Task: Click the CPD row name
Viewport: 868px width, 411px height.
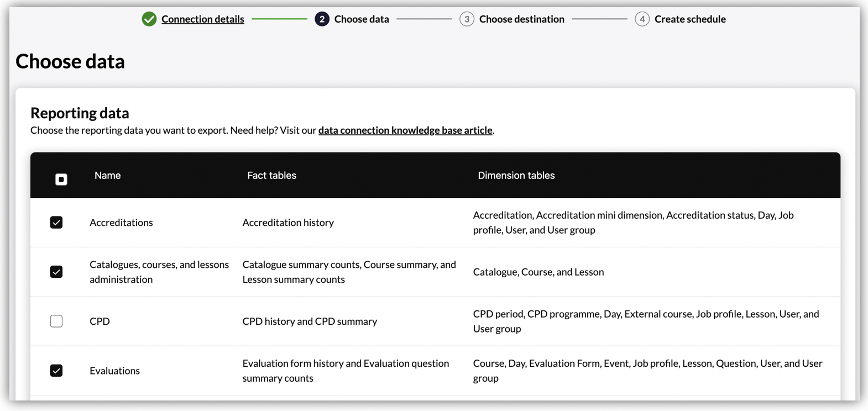Action: click(100, 322)
